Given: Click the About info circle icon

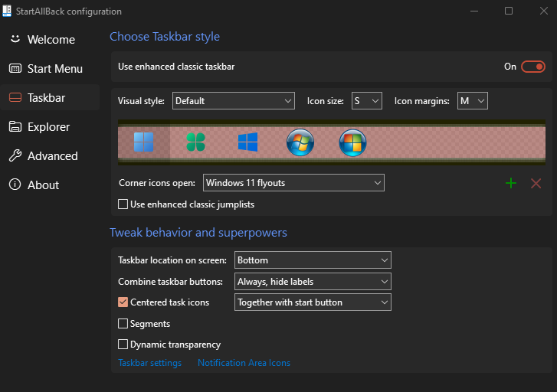Looking at the screenshot, I should 15,185.
